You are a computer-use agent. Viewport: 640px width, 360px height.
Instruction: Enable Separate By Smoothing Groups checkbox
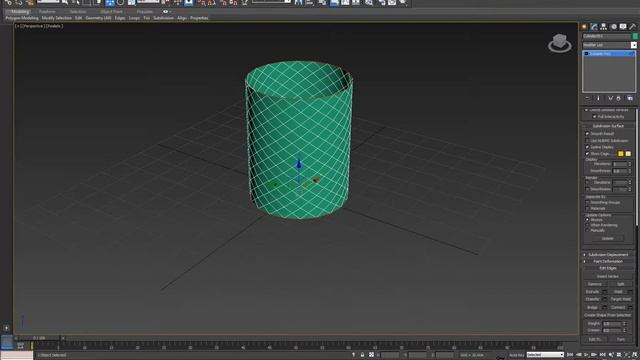point(587,202)
